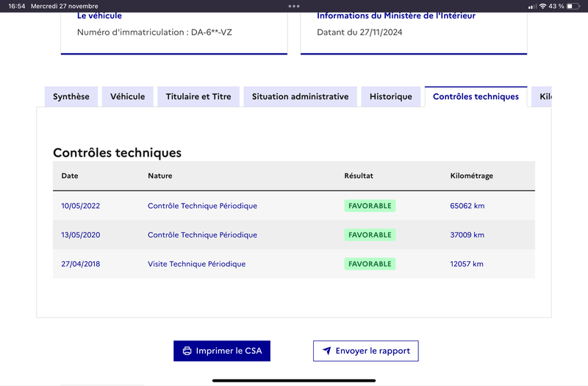Tap the home indicator bar at bottom
The height and width of the screenshot is (386, 588).
coord(294,381)
